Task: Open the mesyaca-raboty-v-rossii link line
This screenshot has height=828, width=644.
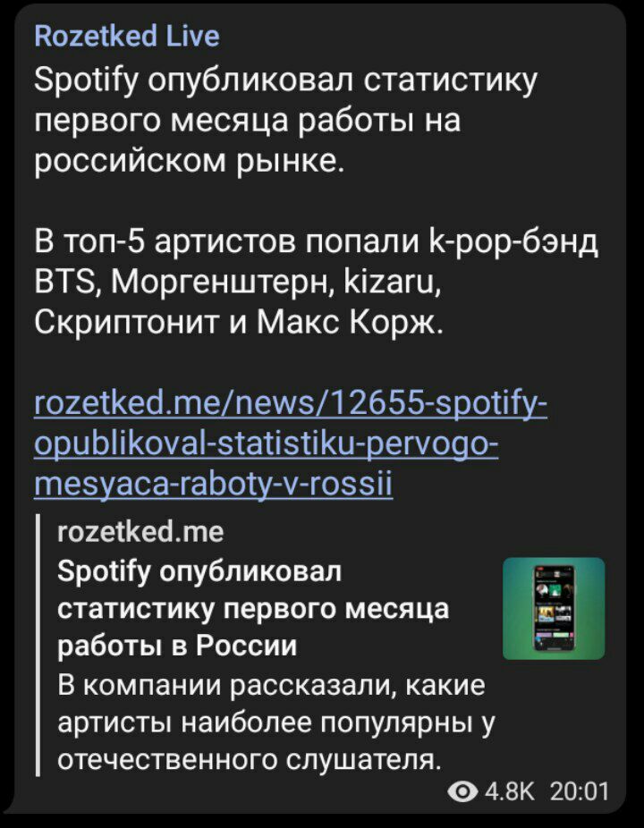Action: [x=214, y=484]
